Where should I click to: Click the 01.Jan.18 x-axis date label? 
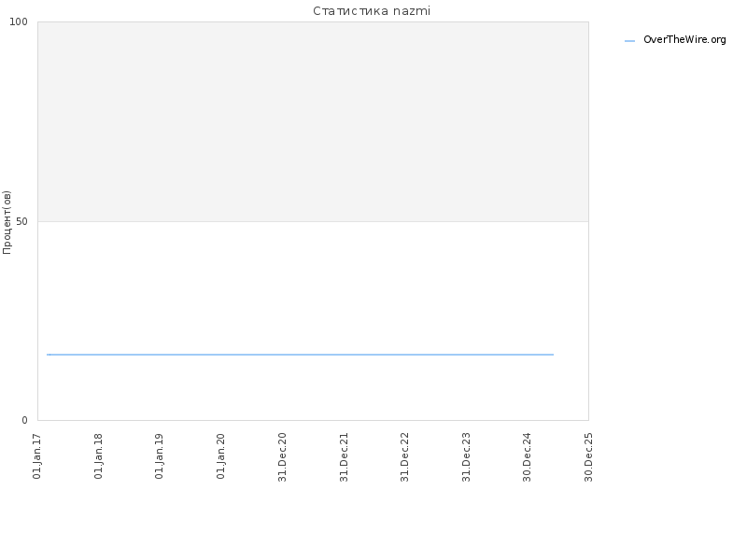point(98,456)
